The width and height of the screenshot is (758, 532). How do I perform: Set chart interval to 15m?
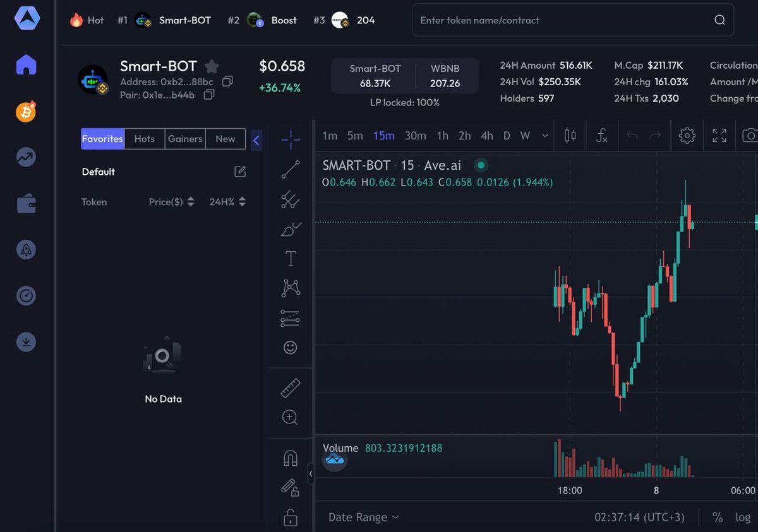point(383,136)
